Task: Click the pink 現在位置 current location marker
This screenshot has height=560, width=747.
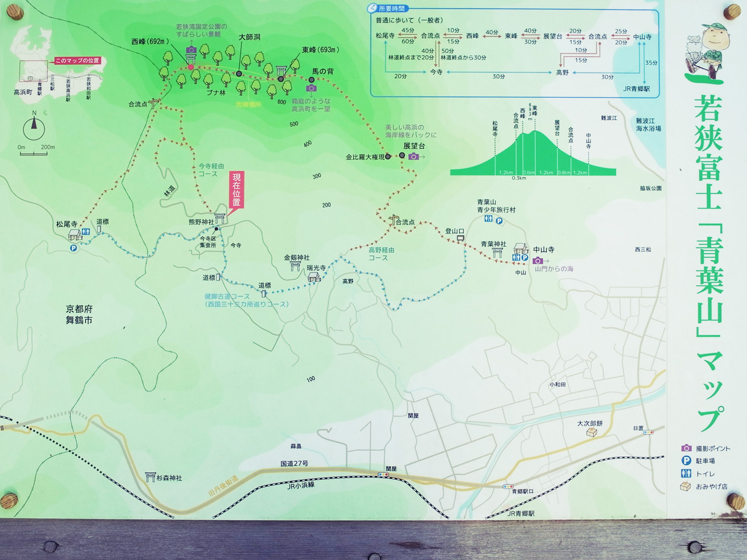Action: pos(237,190)
